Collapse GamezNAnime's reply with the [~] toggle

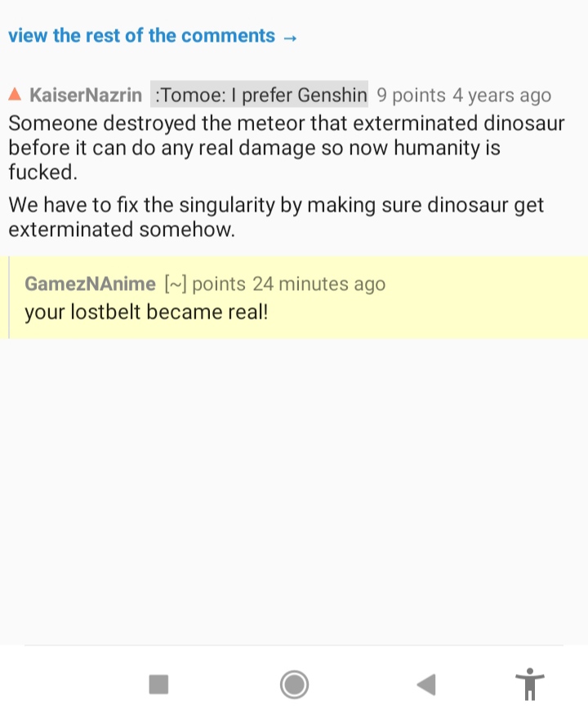[x=176, y=283]
